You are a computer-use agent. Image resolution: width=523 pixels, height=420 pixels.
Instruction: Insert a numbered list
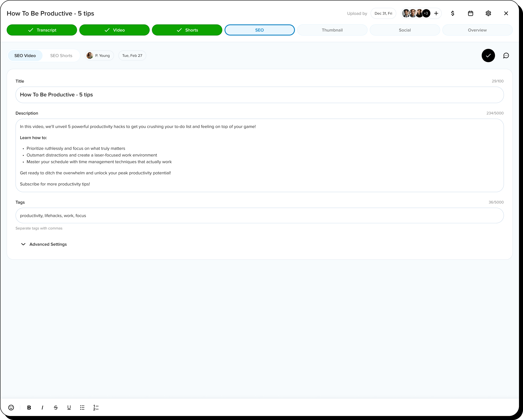click(96, 407)
